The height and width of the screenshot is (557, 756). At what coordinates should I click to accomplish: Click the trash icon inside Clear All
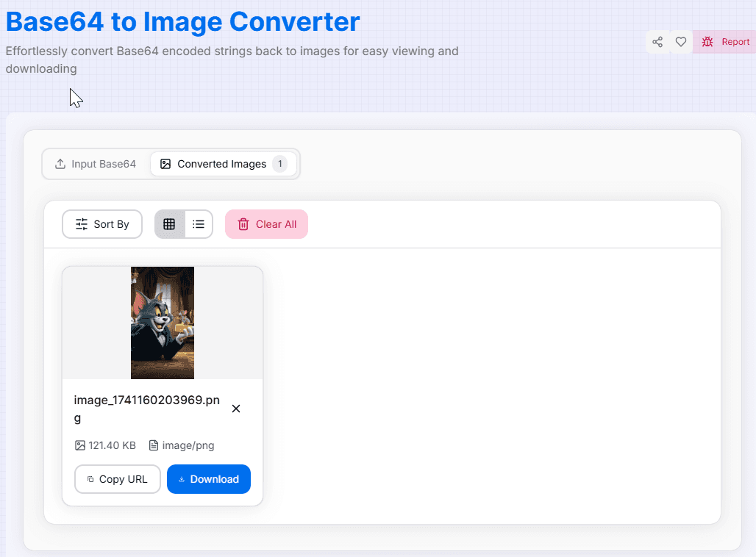(243, 224)
